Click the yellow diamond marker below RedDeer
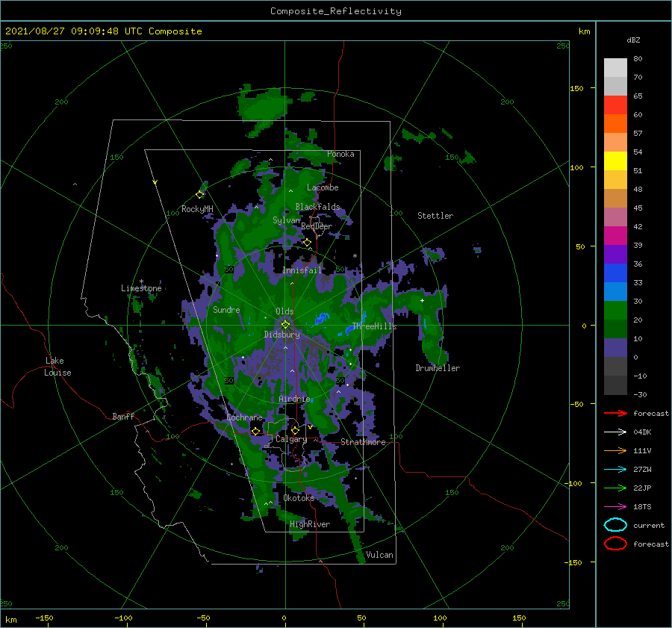Screen dimensions: 672x628 click(x=308, y=243)
